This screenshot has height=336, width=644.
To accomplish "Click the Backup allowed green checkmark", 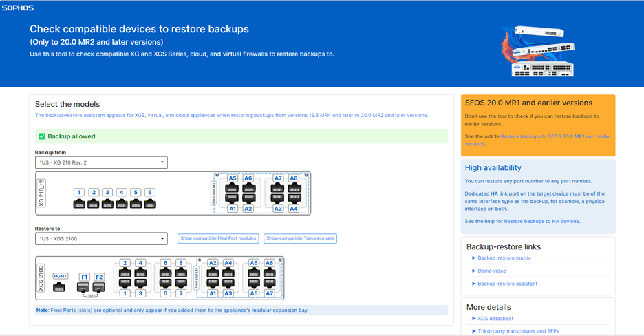I will [x=41, y=136].
